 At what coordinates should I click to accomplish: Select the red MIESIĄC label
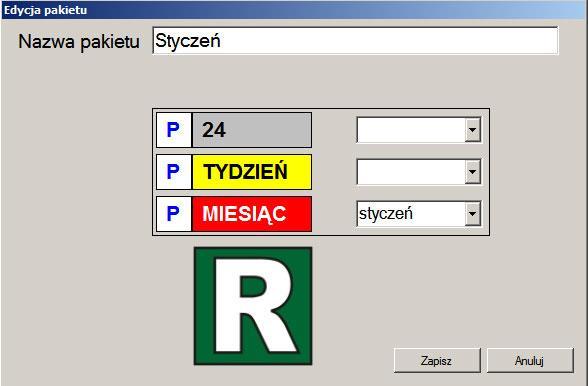[252, 214]
